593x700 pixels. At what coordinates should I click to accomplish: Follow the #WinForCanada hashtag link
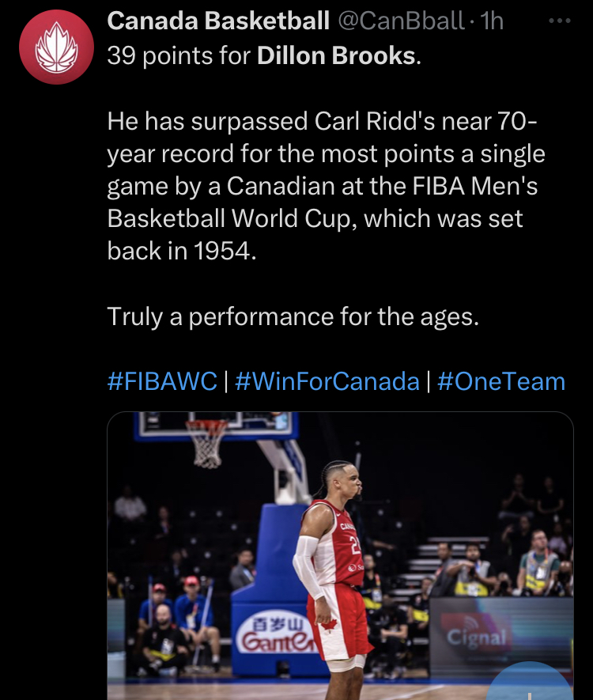click(x=327, y=381)
